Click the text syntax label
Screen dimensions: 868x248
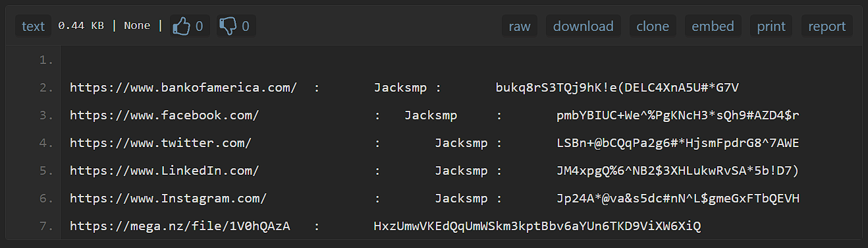pyautogui.click(x=33, y=26)
